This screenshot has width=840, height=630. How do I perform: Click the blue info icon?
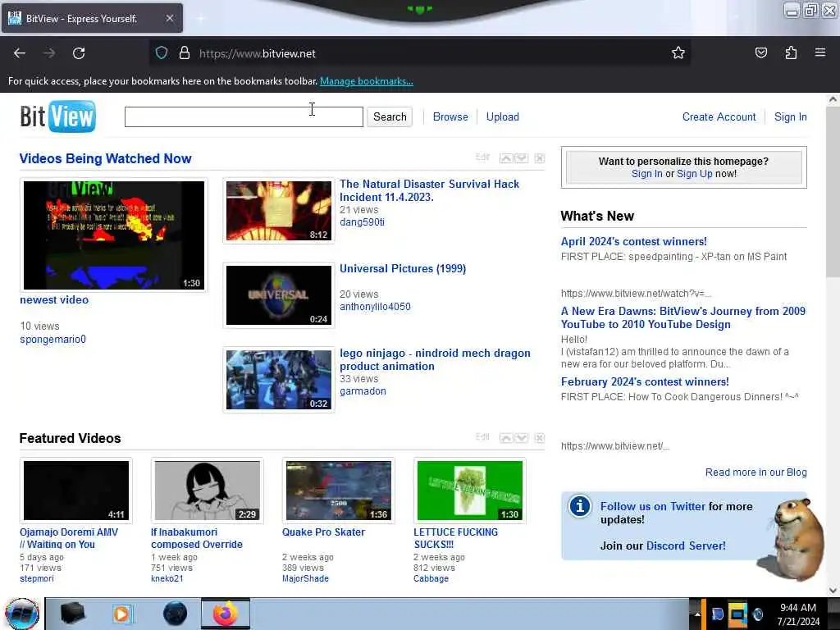[x=580, y=505]
